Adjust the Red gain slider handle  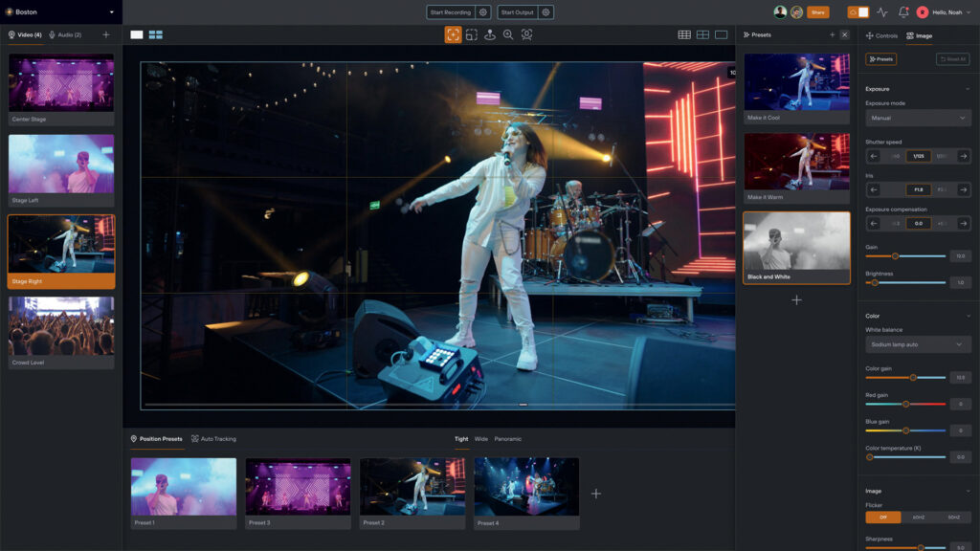click(x=905, y=404)
